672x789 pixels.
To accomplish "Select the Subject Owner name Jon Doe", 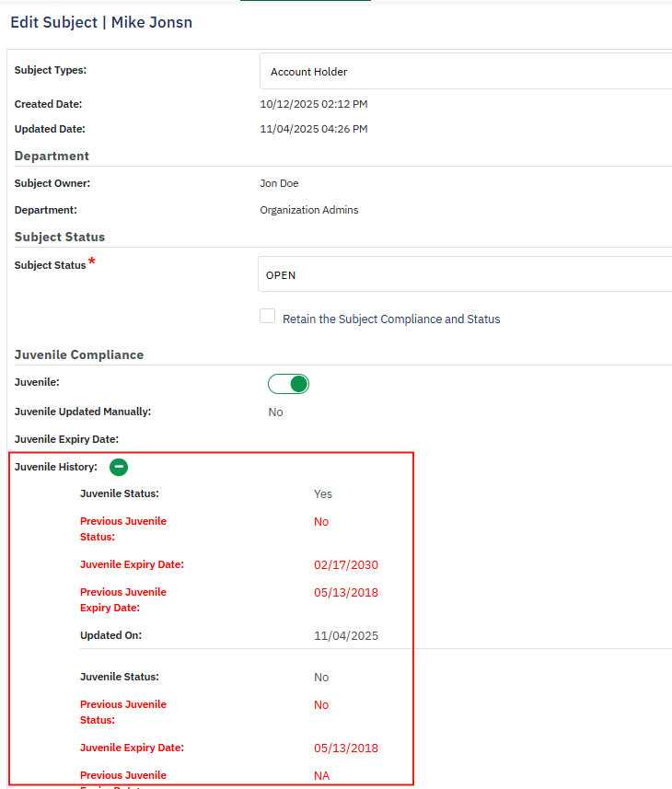I will 279,183.
